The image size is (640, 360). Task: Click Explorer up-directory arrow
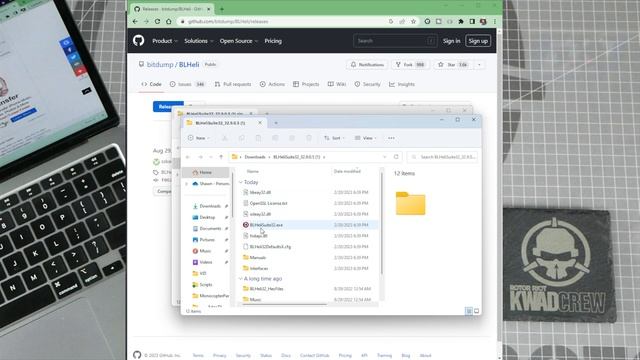point(221,157)
